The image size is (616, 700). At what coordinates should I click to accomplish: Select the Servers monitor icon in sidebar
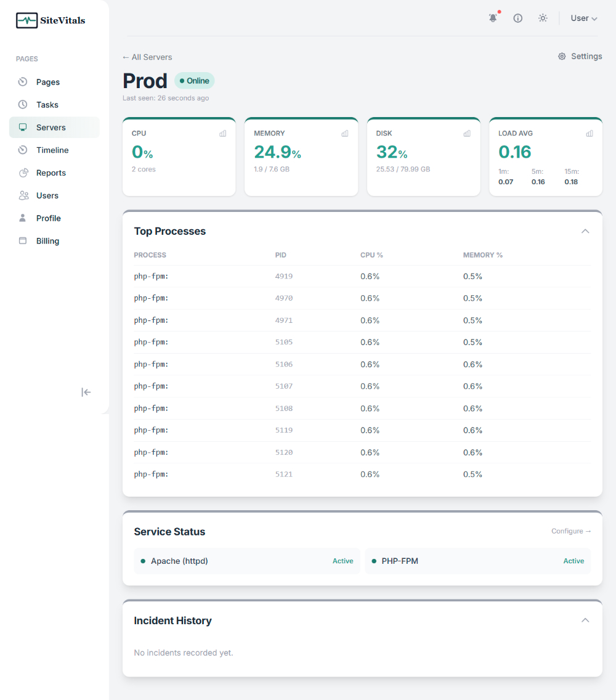pyautogui.click(x=23, y=127)
